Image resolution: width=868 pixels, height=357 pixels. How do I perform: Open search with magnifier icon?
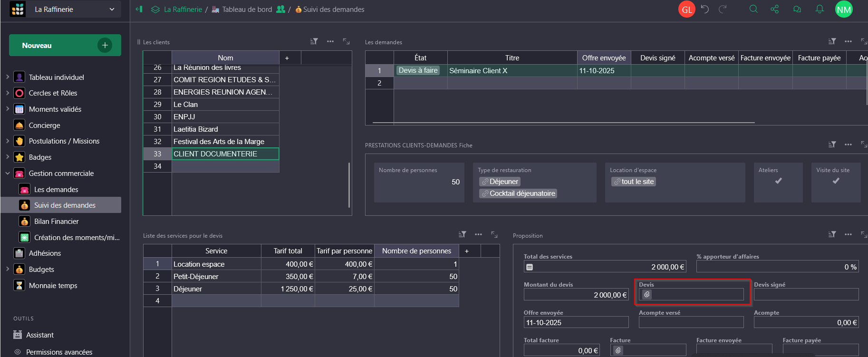click(x=753, y=9)
